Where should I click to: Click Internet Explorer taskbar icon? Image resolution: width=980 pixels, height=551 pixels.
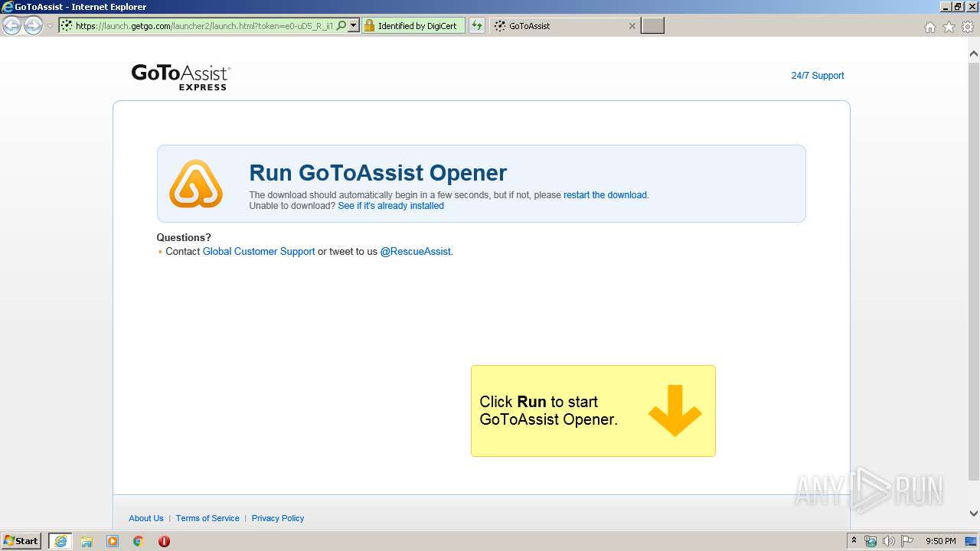click(x=60, y=541)
